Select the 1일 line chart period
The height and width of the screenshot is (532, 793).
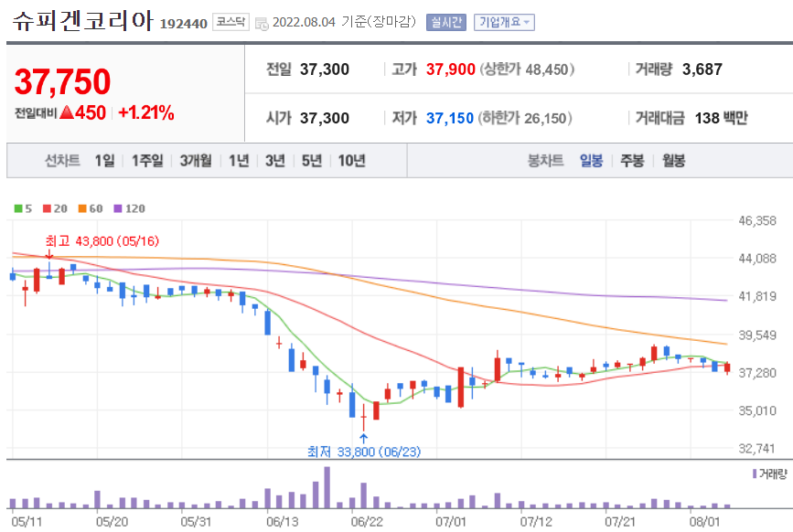pyautogui.click(x=104, y=161)
